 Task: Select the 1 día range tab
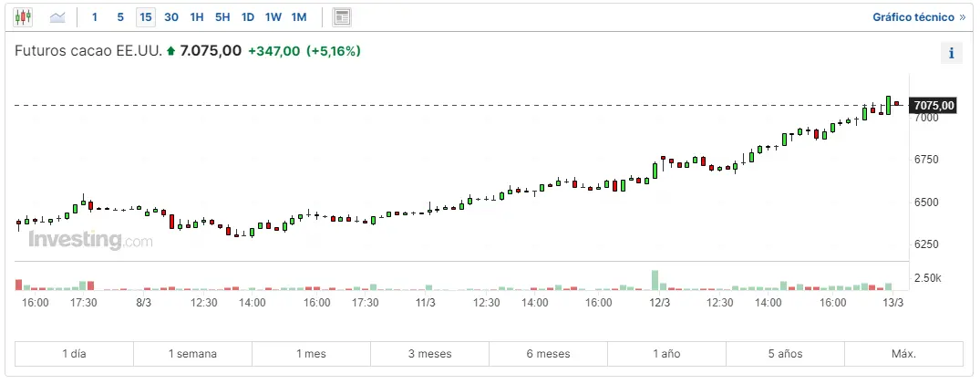[74, 354]
